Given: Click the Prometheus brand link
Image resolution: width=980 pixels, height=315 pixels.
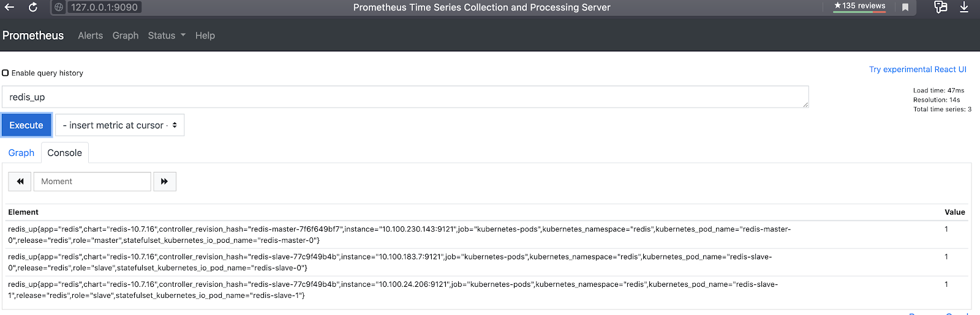Looking at the screenshot, I should click(33, 35).
